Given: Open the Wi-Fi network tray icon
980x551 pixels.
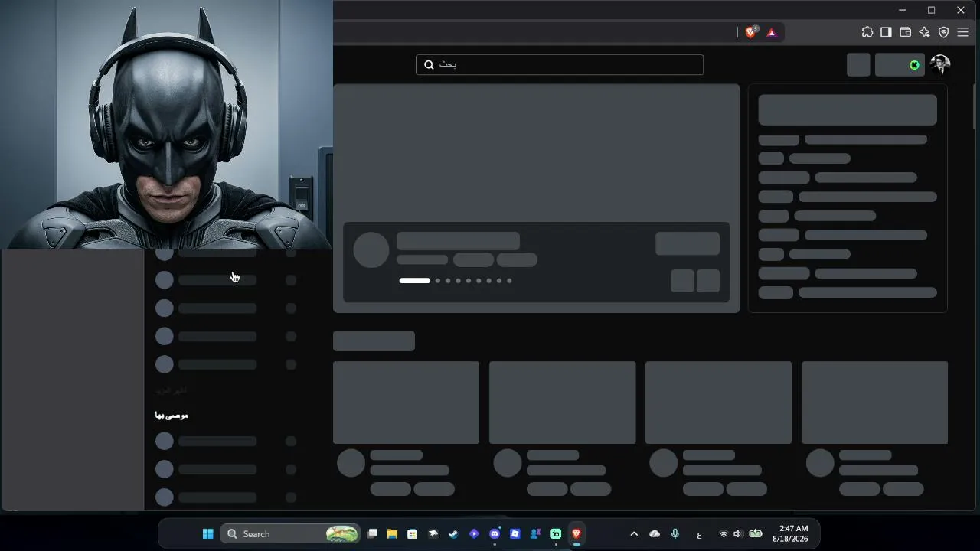Looking at the screenshot, I should click(724, 533).
